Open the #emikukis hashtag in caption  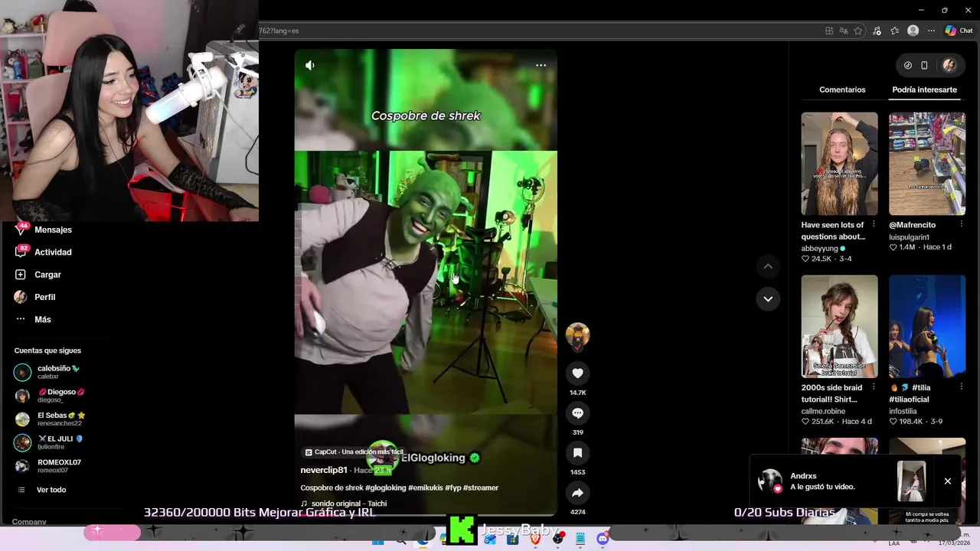click(x=425, y=487)
